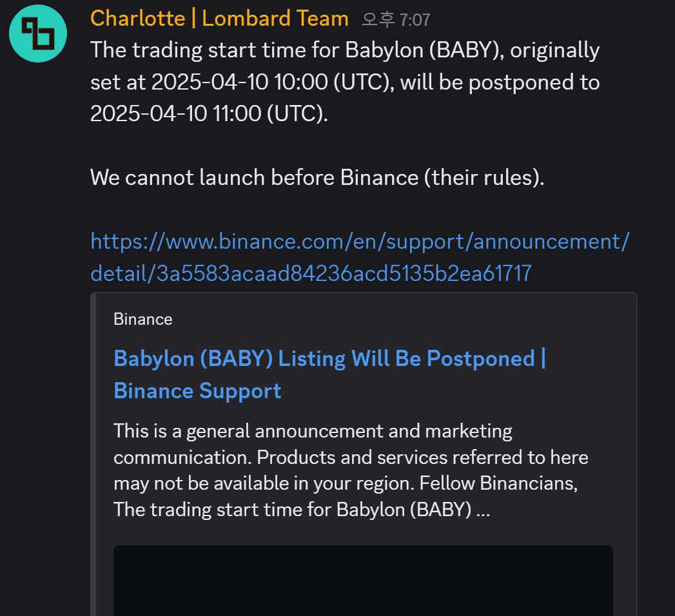675x616 pixels.
Task: Click the message text about trading start time
Action: point(345,82)
